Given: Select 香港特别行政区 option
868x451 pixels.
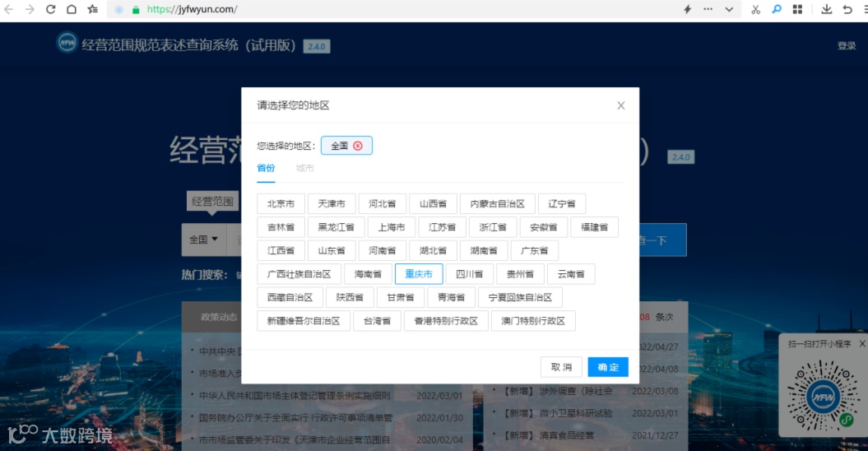Looking at the screenshot, I should pos(446,321).
